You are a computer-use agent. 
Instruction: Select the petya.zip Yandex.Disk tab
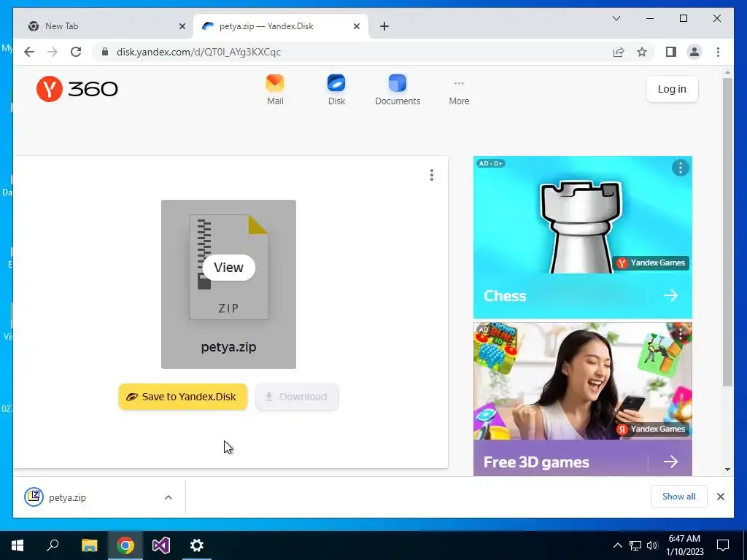(281, 26)
